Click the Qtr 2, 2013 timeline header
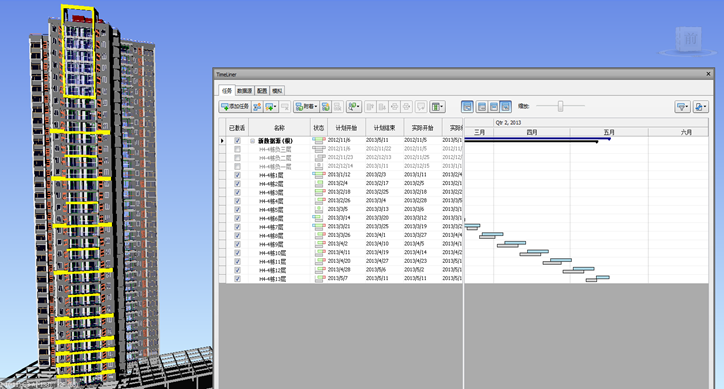 pos(508,123)
